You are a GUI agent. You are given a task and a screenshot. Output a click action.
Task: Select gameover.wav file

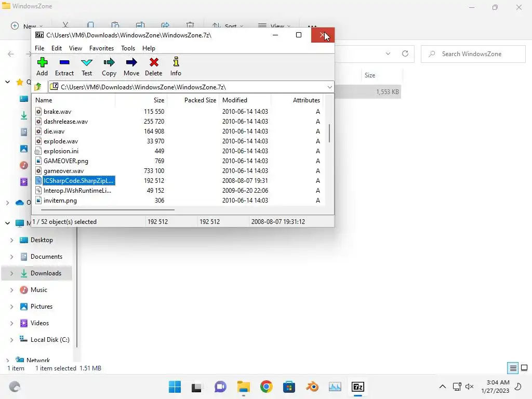tap(63, 170)
